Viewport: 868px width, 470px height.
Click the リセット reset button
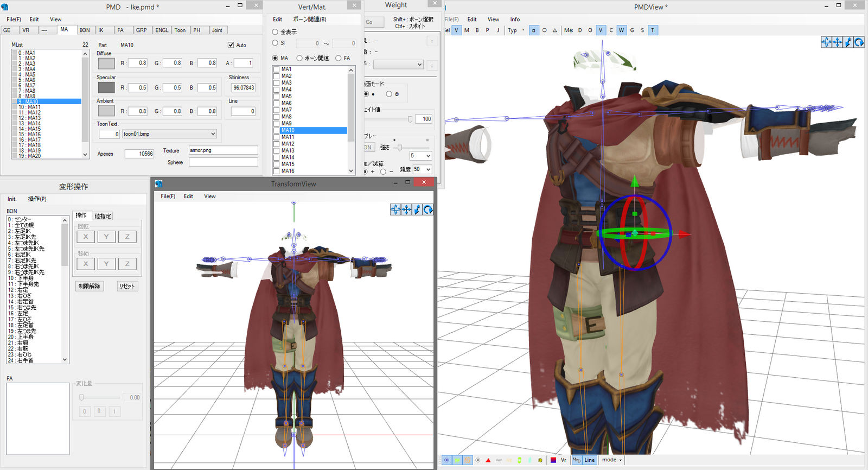(x=127, y=286)
